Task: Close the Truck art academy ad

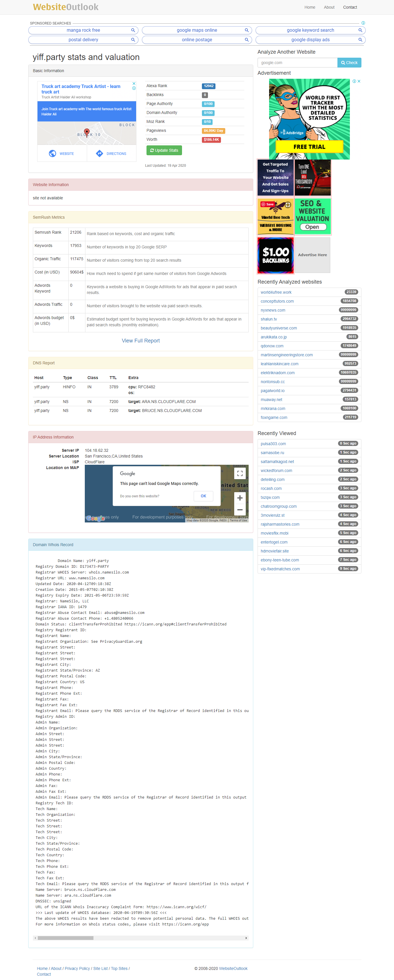Action: pos(134,83)
